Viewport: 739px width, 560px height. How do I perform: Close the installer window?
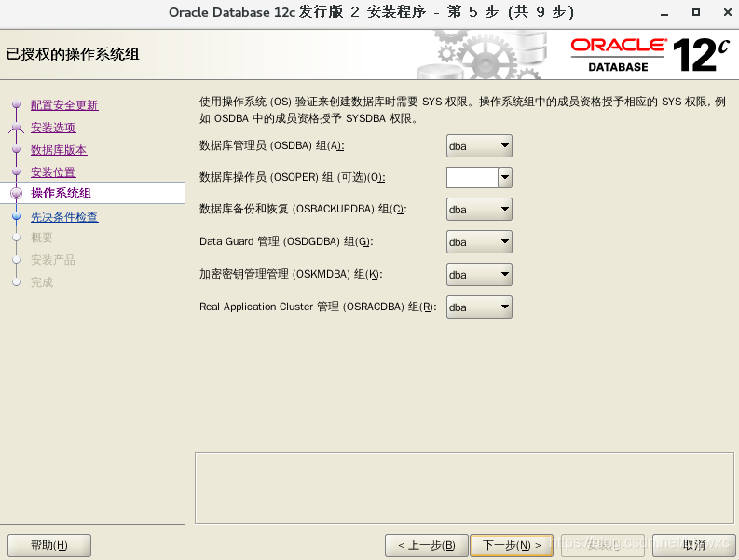point(727,12)
